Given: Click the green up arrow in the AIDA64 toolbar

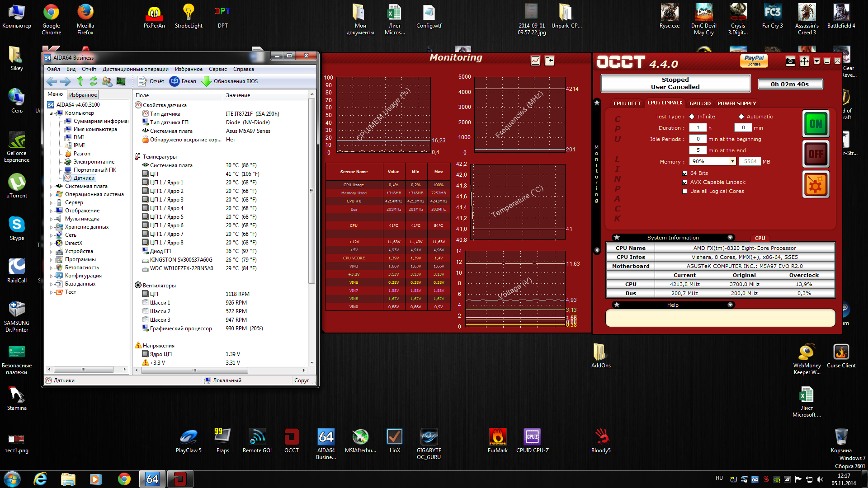Looking at the screenshot, I should (80, 81).
